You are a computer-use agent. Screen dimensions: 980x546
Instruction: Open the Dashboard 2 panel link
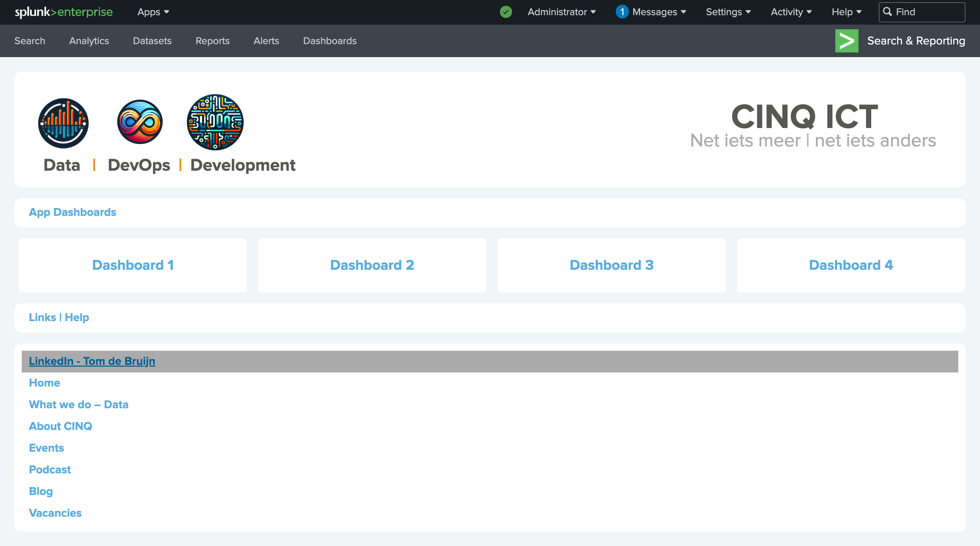tap(372, 265)
